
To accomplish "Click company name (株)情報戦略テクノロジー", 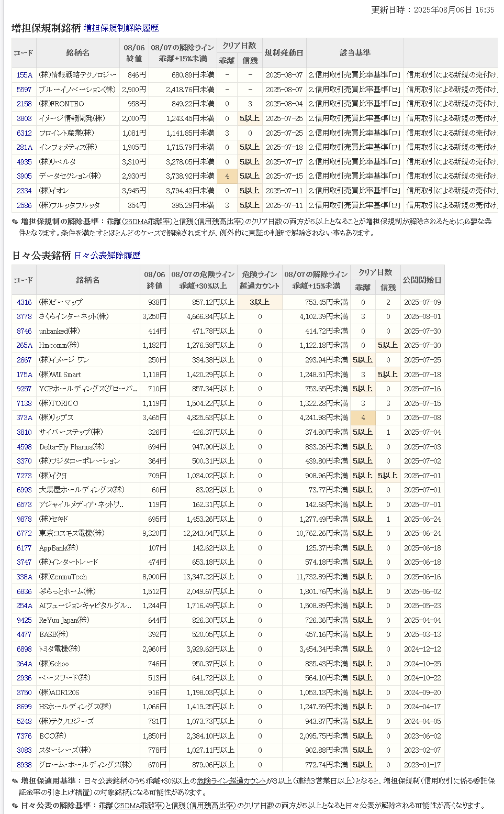I will 77,75.
